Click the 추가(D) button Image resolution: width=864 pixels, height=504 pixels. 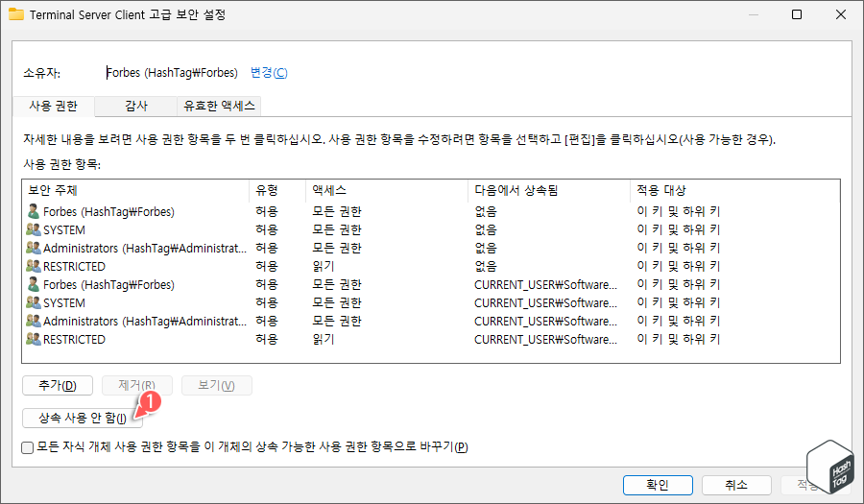pos(58,385)
